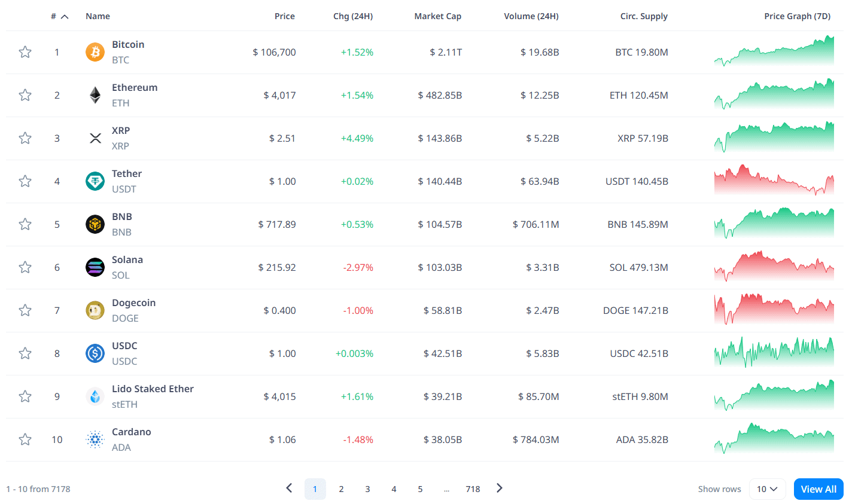Click the Cardano logo icon
The width and height of the screenshot is (849, 504).
click(95, 439)
